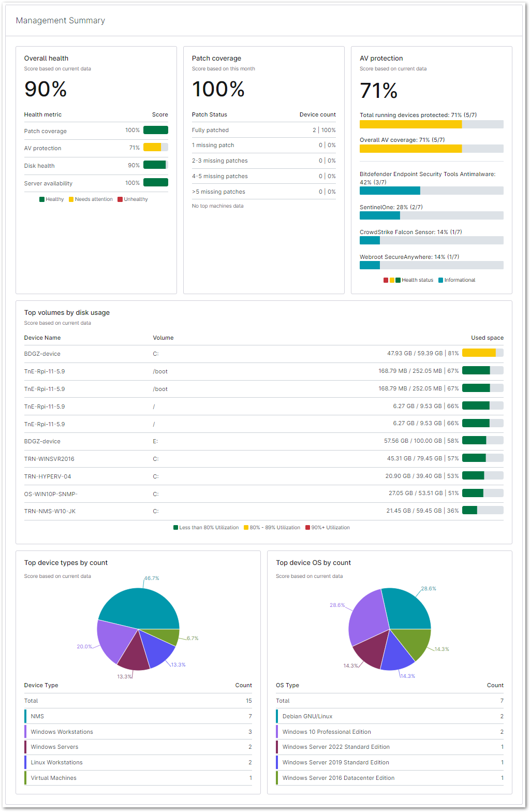Viewport: 530px width, 812px height.
Task: Click the teal Informational legend swatch
Action: (x=441, y=280)
